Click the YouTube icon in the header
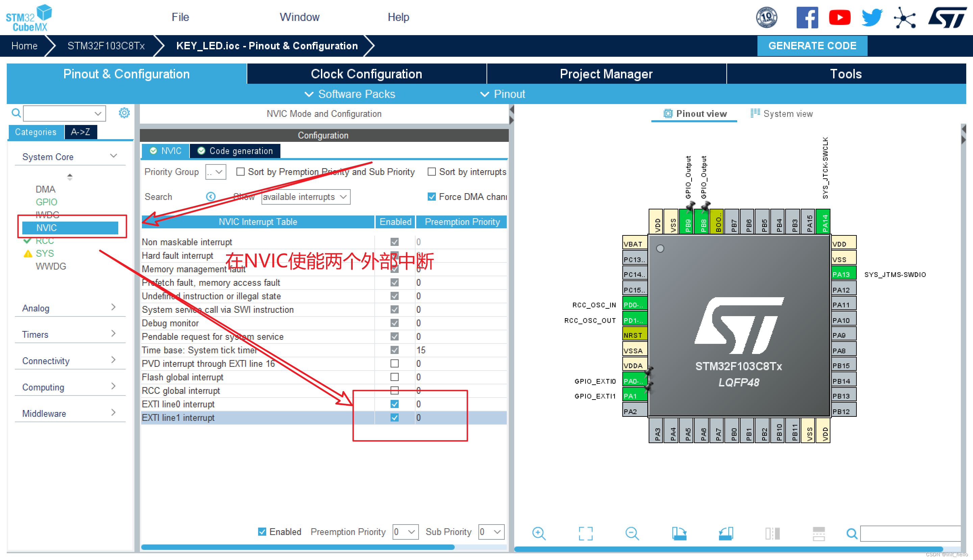The image size is (973, 560). click(x=839, y=17)
